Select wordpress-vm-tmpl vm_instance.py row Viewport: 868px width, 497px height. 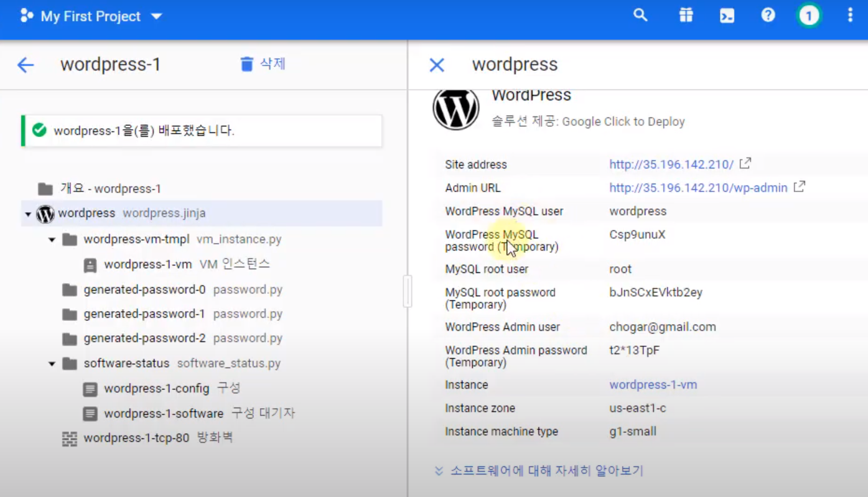[202, 239]
